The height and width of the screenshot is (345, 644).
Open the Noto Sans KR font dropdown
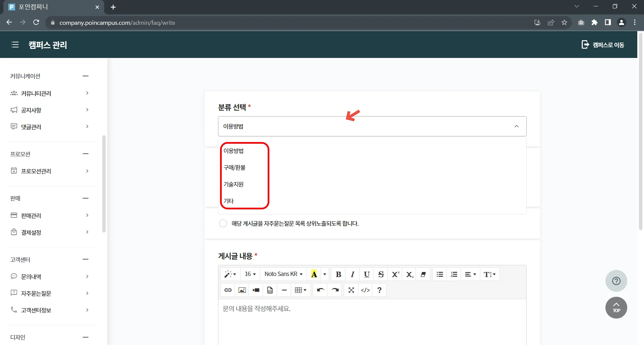click(x=283, y=274)
